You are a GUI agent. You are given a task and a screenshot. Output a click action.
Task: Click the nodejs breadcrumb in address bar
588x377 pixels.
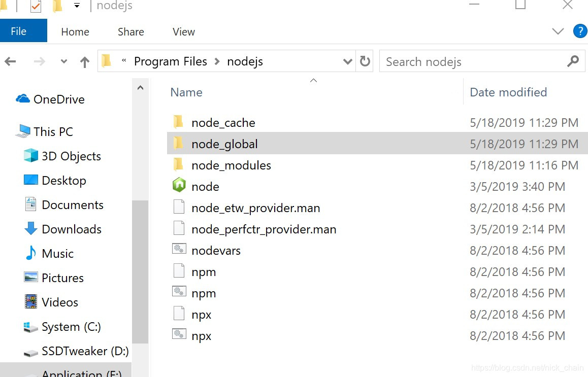245,61
